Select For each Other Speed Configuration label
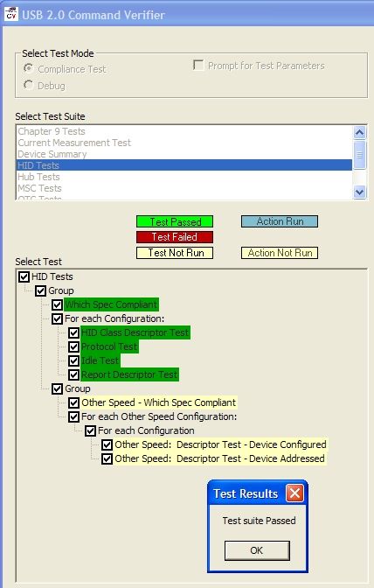Viewport: 374px width, 588px height. tap(159, 416)
